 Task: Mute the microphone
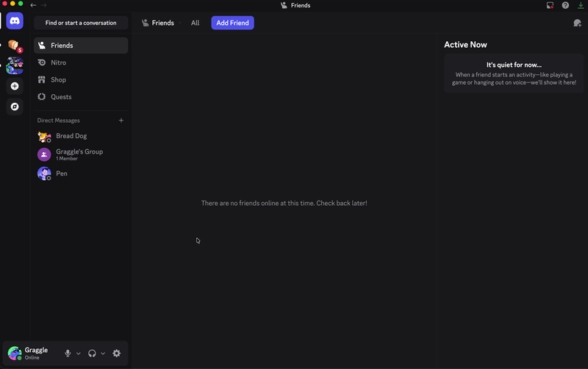click(x=68, y=354)
